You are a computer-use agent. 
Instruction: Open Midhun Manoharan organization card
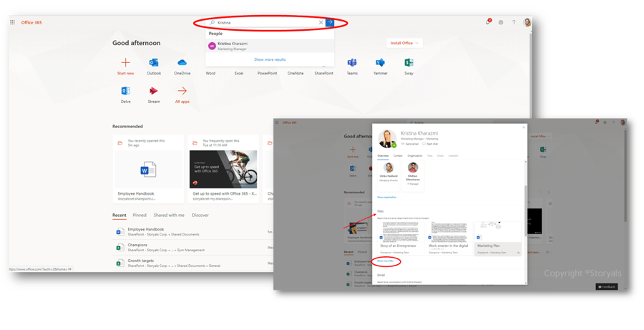[x=413, y=175]
